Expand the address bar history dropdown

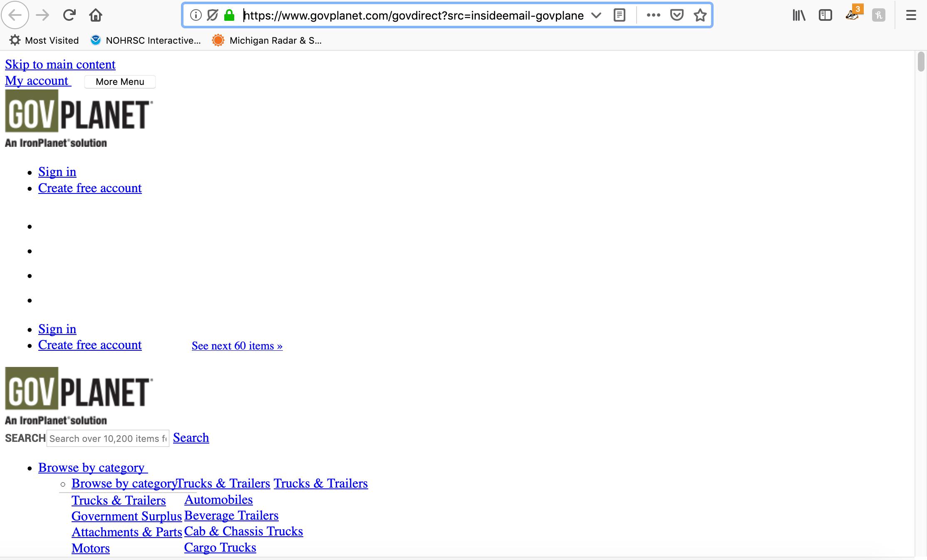click(596, 15)
